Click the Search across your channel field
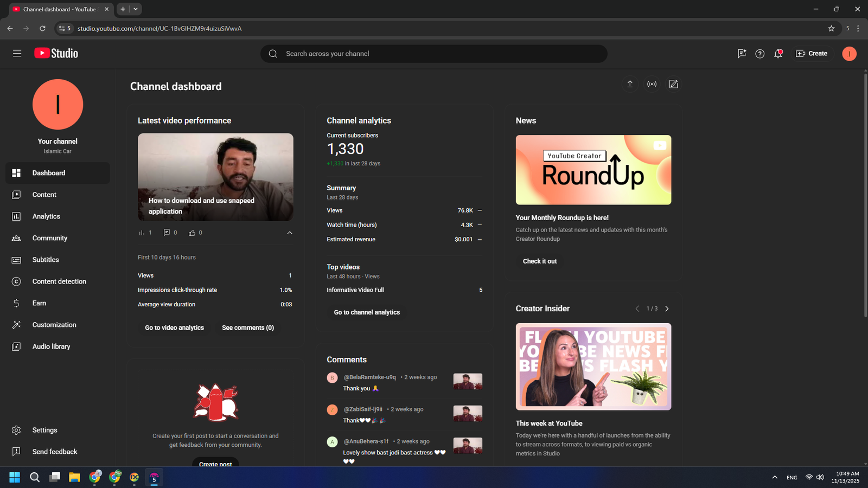The image size is (868, 488). coord(434,54)
